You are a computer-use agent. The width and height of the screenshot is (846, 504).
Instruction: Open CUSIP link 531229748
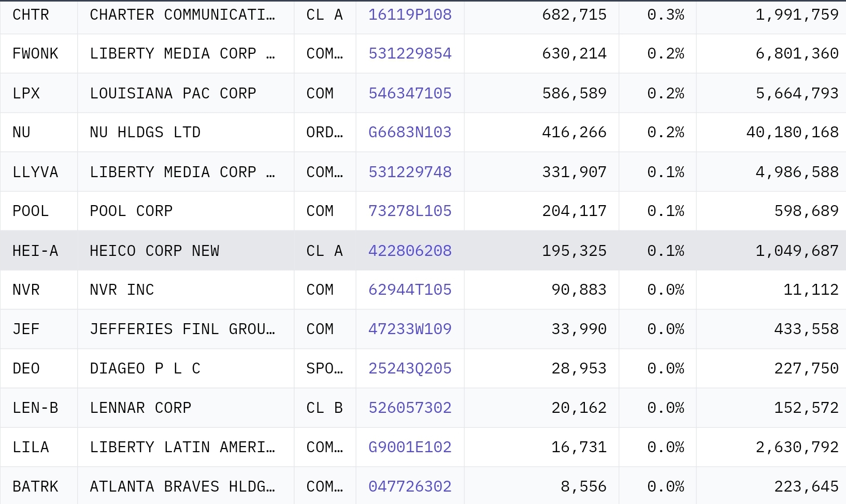410,172
